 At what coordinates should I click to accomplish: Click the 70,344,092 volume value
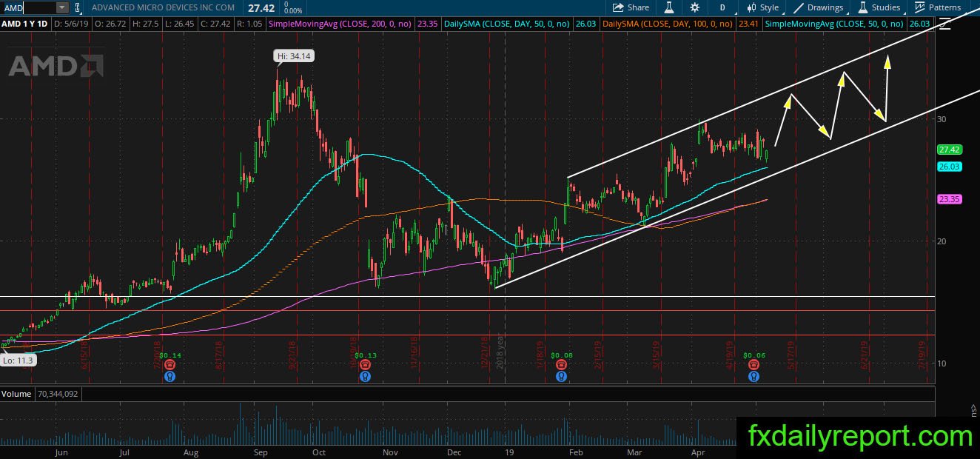pos(56,394)
